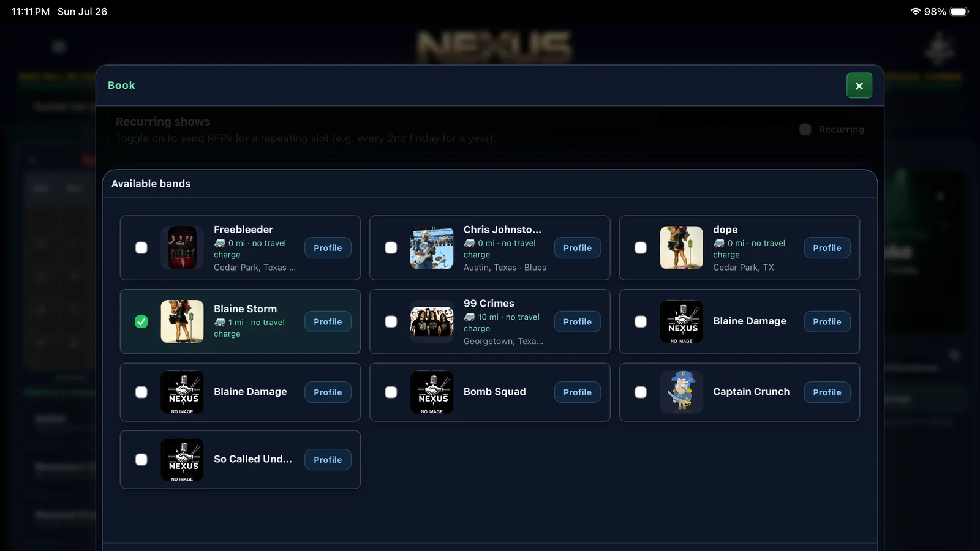Open Profile for Blaine Damage beside 99 Crimes
The width and height of the screenshot is (980, 551).
(x=827, y=321)
